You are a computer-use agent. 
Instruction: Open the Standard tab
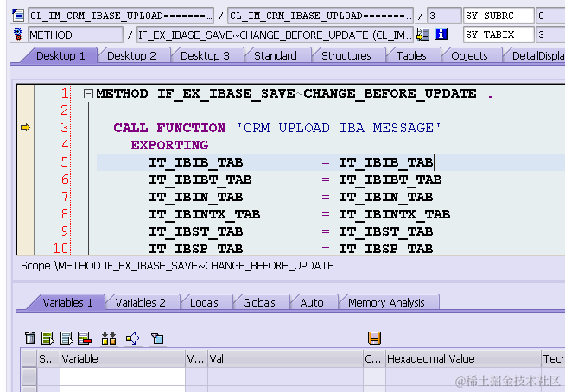(276, 56)
